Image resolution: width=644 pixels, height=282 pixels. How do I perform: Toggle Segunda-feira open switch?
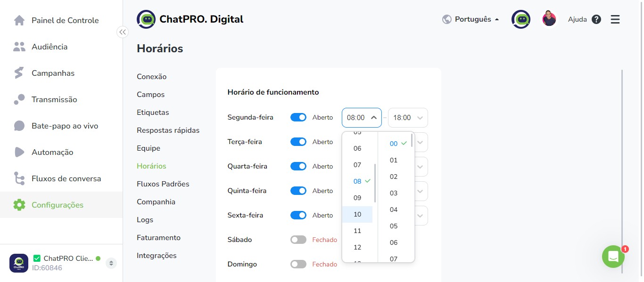pyautogui.click(x=298, y=117)
